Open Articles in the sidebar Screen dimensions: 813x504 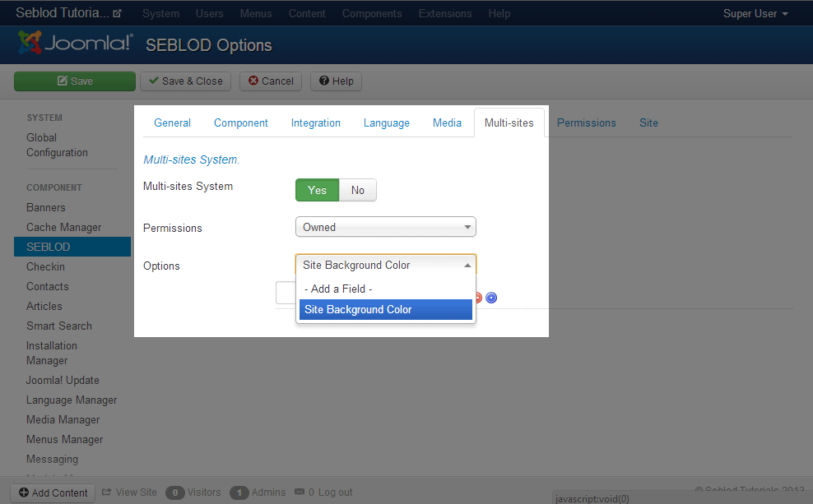[x=44, y=306]
